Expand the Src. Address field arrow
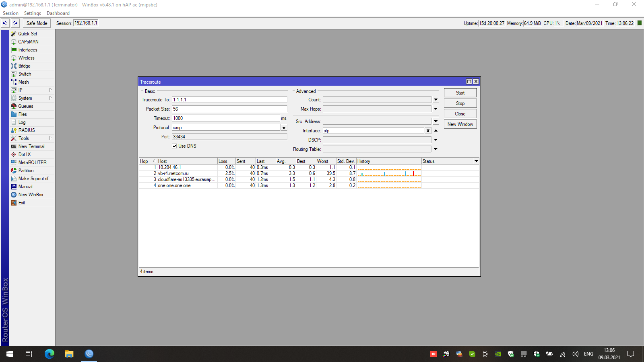Screen dimensions: 644x362 [436, 121]
